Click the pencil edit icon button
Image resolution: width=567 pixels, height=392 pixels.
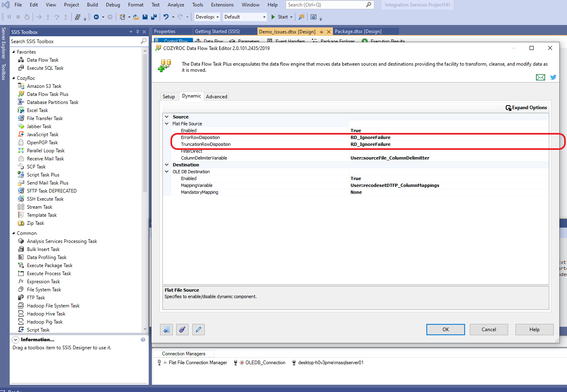(198, 330)
